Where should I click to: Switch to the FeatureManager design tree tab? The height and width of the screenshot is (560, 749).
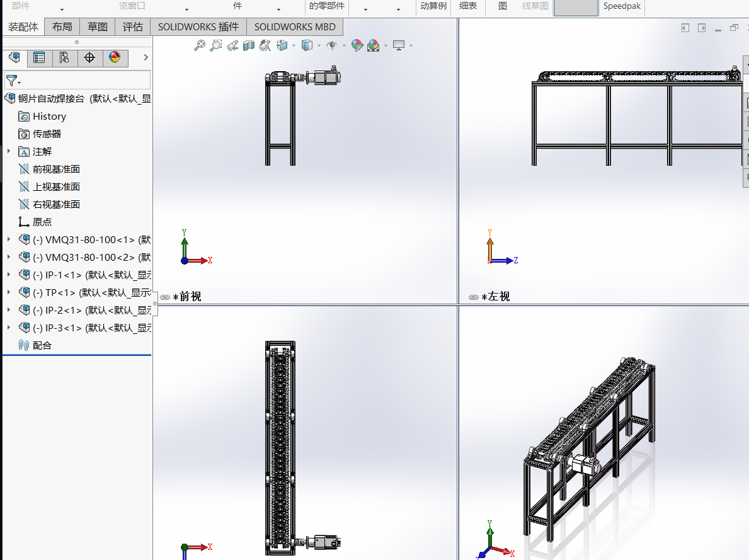pos(14,58)
